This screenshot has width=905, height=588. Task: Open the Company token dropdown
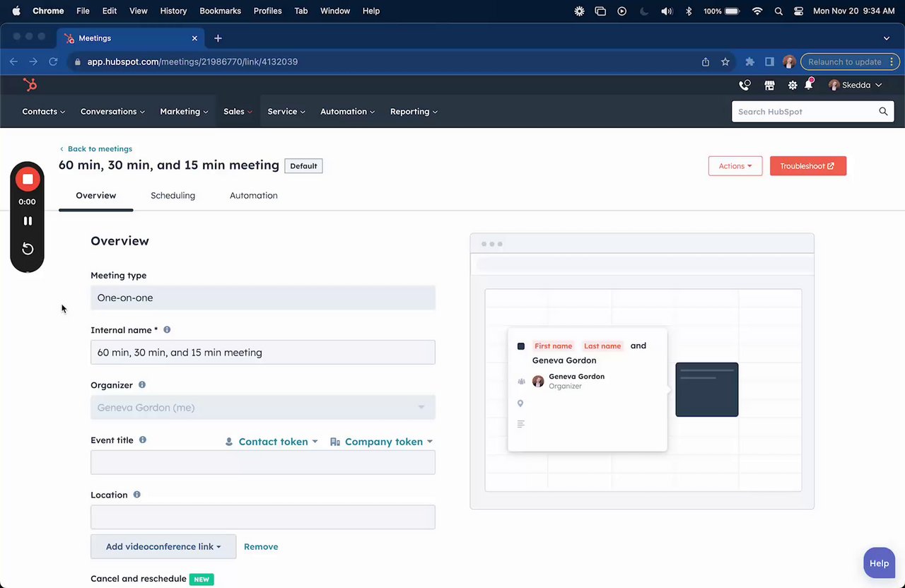coord(382,442)
